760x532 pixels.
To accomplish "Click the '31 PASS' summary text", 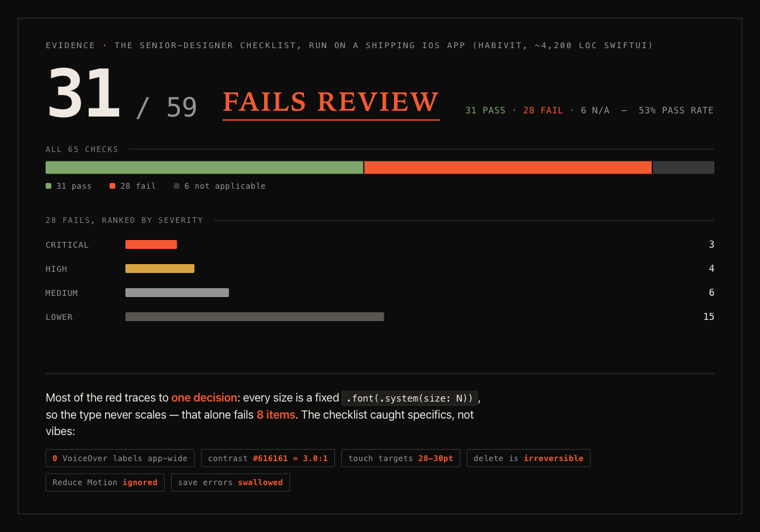I will tap(485, 110).
